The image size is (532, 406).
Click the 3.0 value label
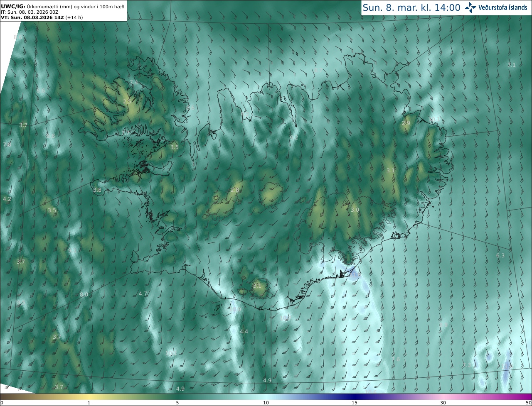(355, 210)
